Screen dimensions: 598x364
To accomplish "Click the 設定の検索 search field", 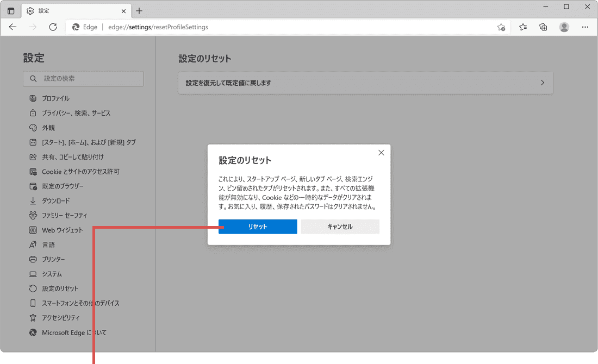I will tap(83, 78).
